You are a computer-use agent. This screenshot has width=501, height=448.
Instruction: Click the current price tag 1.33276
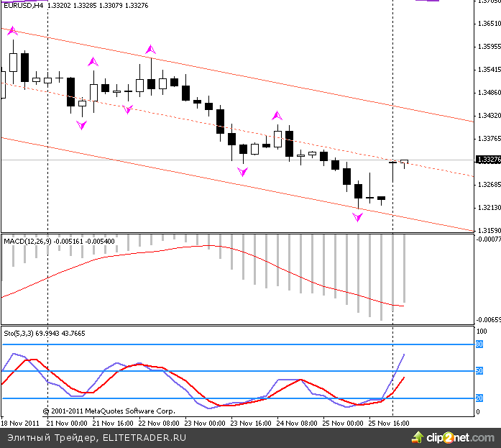pyautogui.click(x=487, y=160)
